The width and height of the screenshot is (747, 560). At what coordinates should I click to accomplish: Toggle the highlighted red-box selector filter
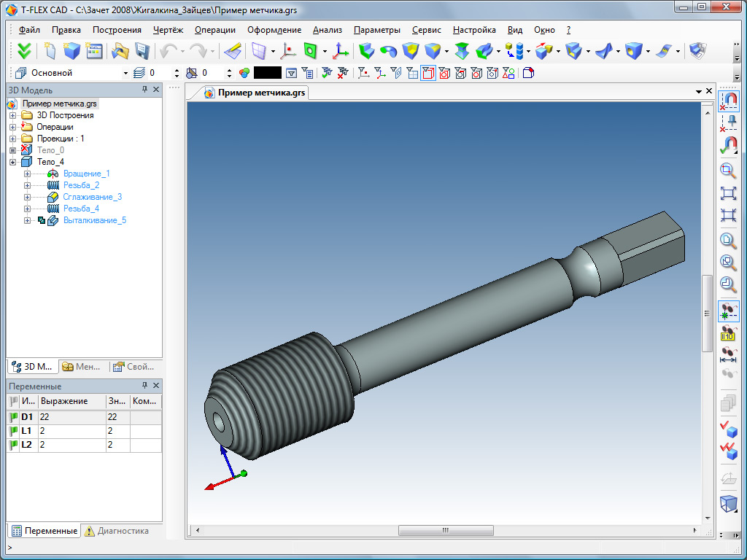click(x=428, y=73)
